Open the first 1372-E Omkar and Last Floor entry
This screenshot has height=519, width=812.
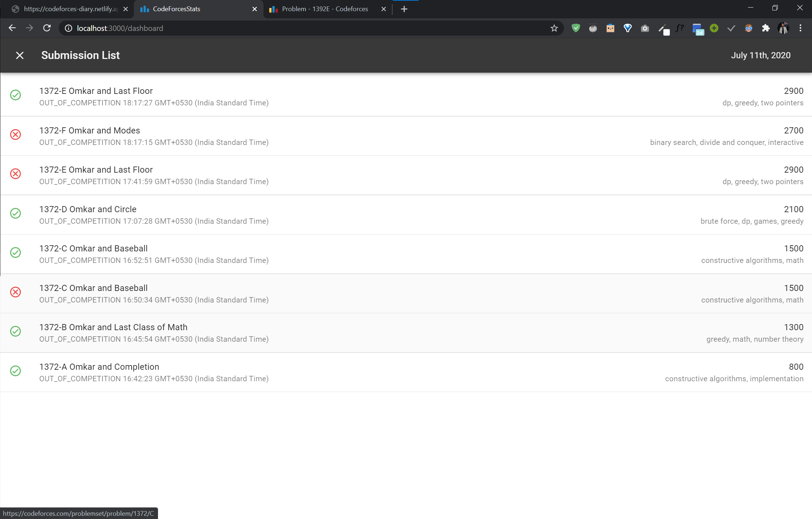[x=96, y=91]
